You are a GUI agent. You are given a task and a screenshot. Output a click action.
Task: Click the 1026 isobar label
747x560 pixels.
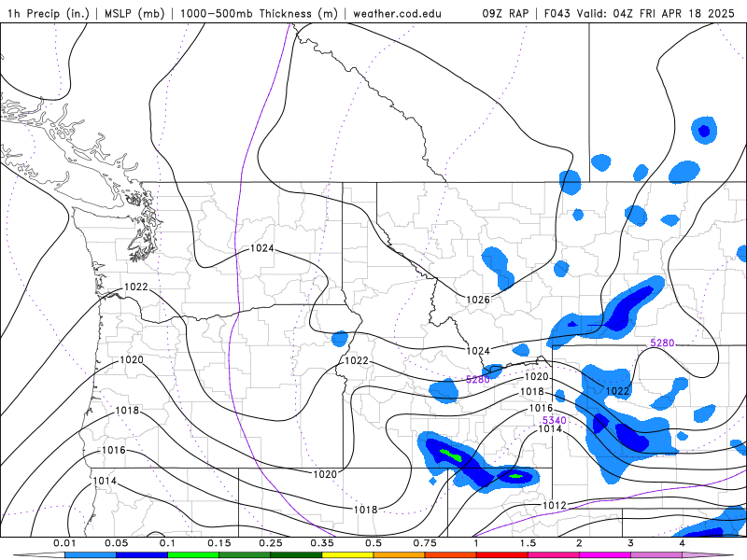pos(478,300)
